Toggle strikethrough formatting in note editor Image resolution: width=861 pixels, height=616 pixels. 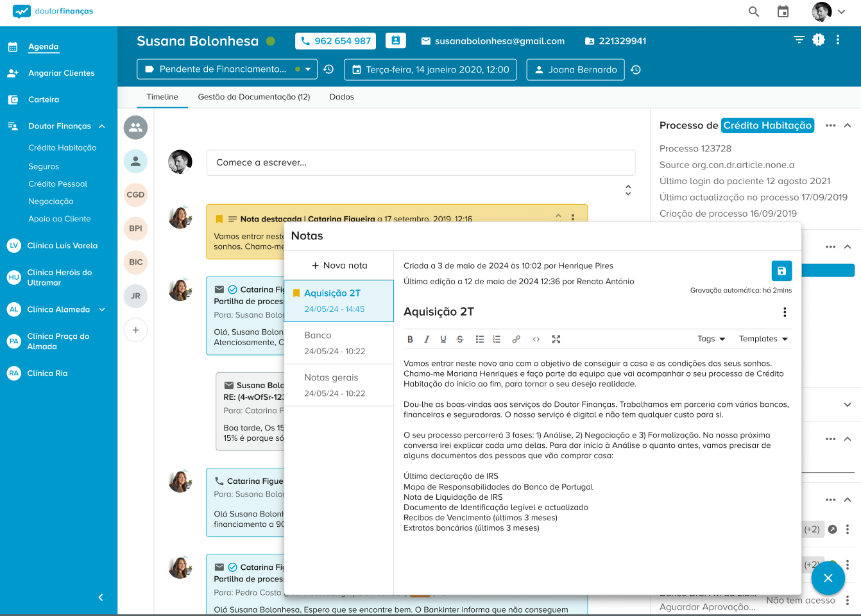pos(459,339)
